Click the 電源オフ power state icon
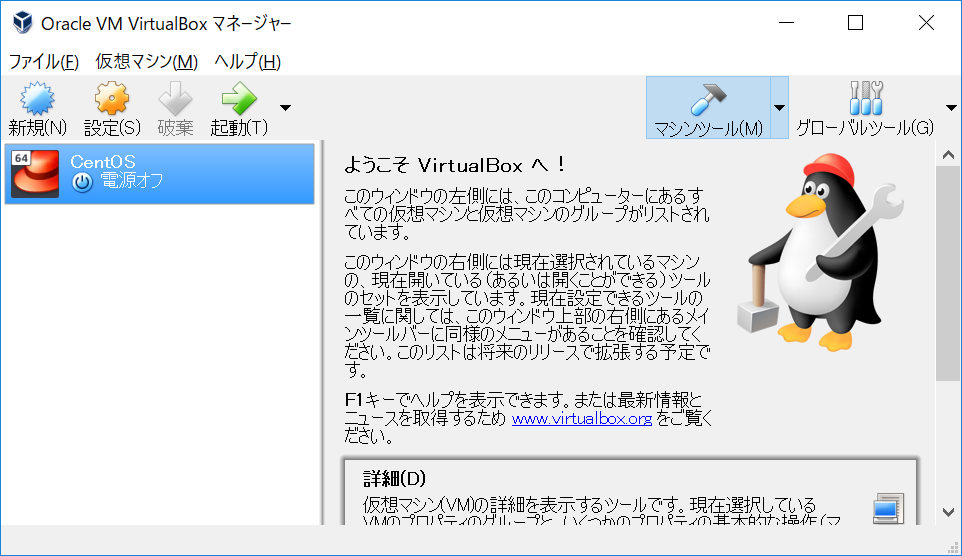 pyautogui.click(x=82, y=182)
